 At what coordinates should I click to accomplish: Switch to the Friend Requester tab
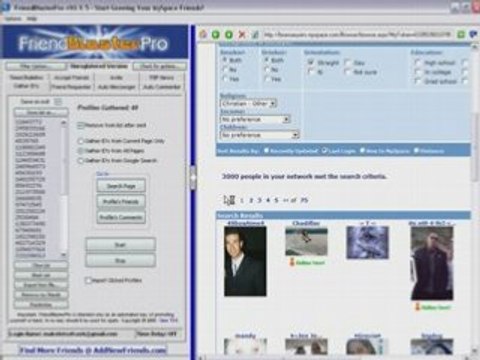point(71,87)
